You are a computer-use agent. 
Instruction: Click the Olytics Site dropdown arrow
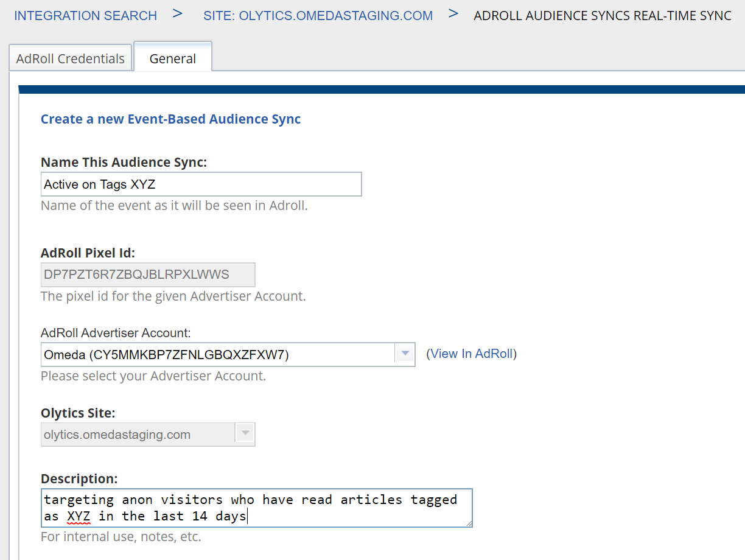pyautogui.click(x=245, y=435)
